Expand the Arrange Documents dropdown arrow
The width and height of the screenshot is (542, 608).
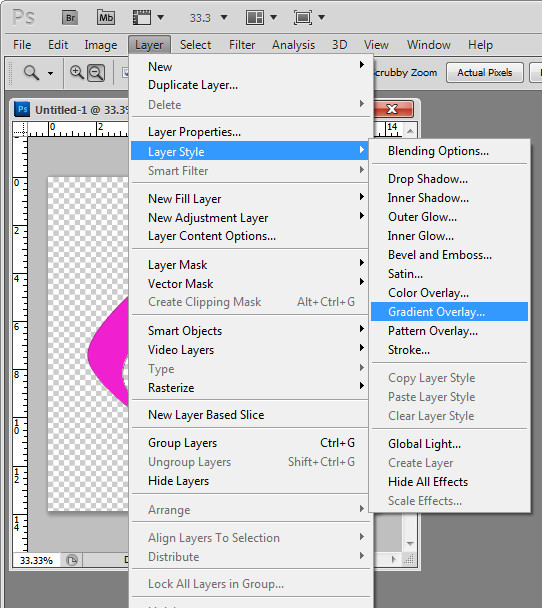pyautogui.click(x=273, y=17)
